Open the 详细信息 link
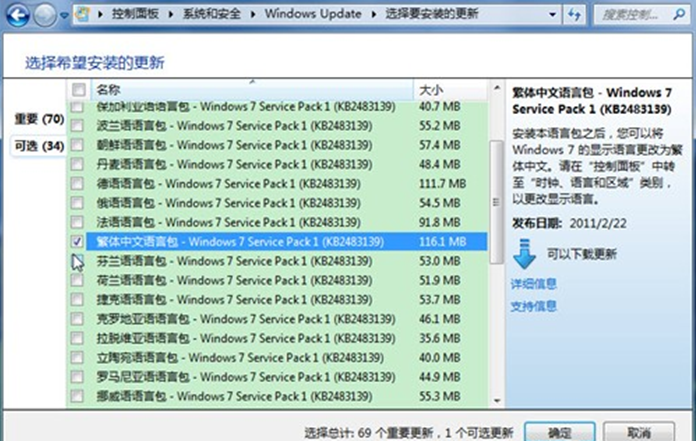 tap(533, 284)
